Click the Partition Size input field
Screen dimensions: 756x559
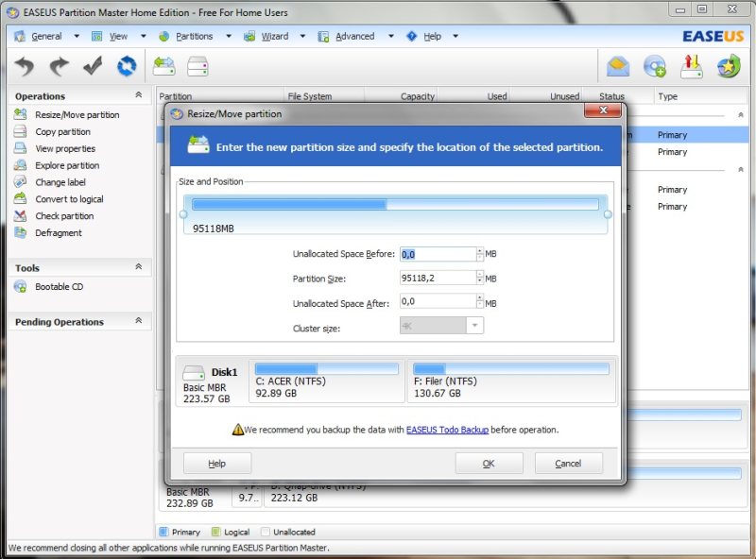coord(437,279)
